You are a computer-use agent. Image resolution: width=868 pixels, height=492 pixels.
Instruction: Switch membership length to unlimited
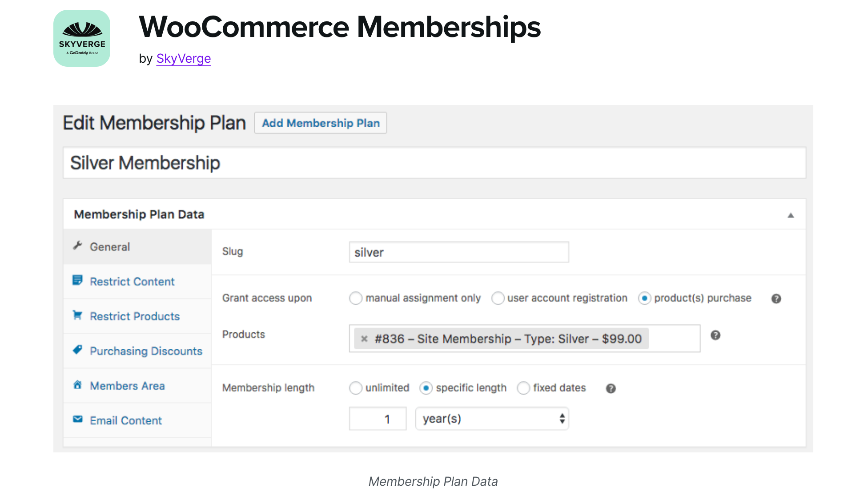[x=355, y=388]
